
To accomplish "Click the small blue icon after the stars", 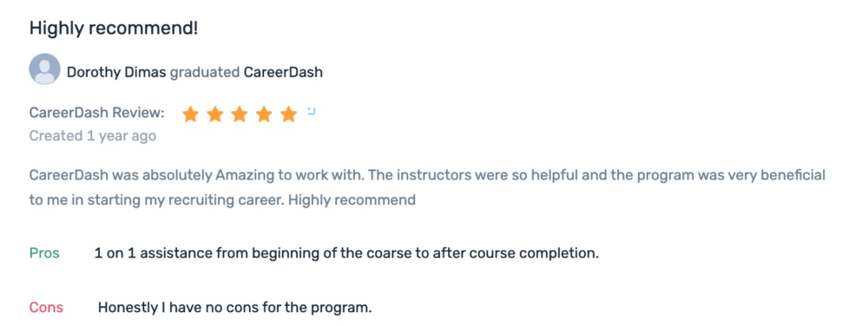I will coord(311,111).
